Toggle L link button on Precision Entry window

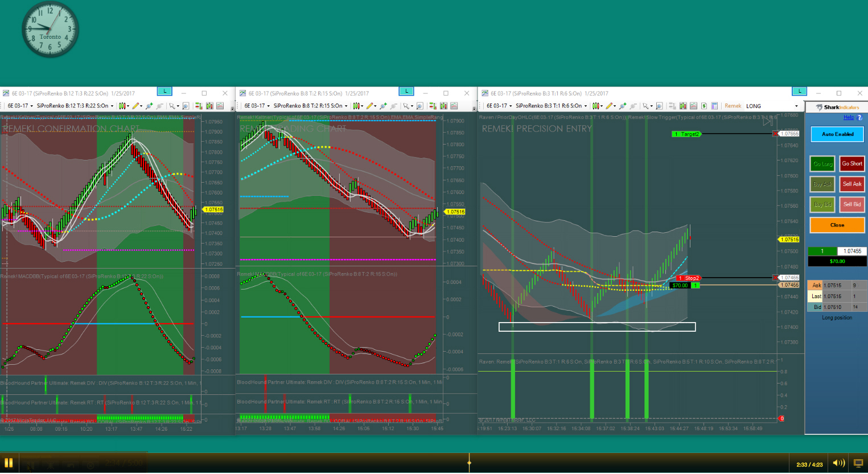click(x=799, y=91)
